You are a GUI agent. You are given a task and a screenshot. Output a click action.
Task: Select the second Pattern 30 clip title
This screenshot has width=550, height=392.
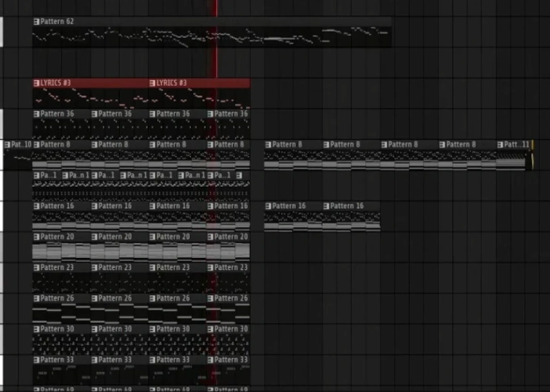(x=115, y=329)
